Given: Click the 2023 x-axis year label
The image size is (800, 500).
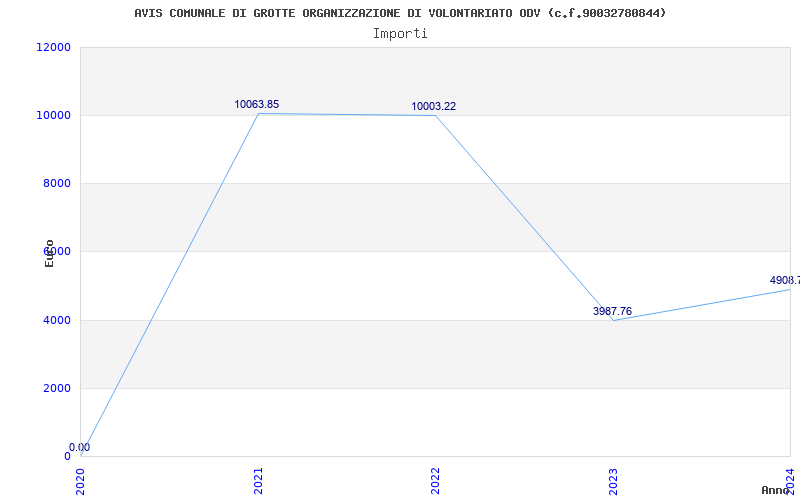Looking at the screenshot, I should click(613, 481).
